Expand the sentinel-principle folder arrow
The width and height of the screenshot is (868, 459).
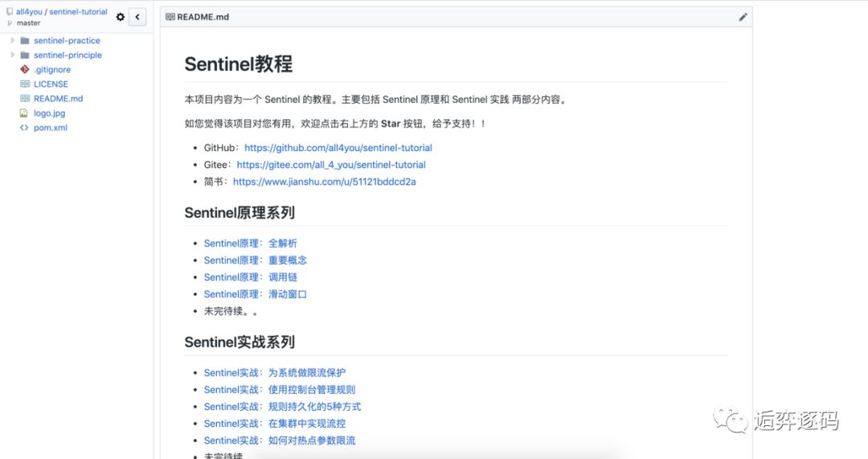point(13,55)
